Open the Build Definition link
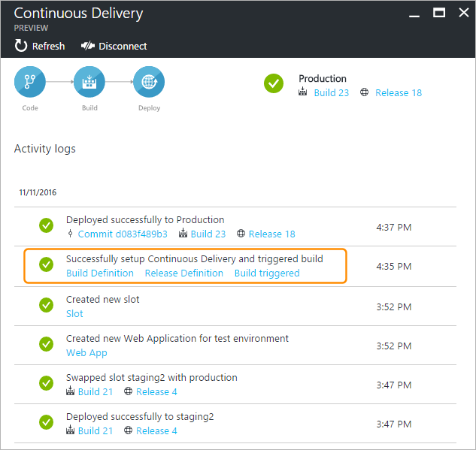Screen dimensions: 476x450 coord(100,273)
